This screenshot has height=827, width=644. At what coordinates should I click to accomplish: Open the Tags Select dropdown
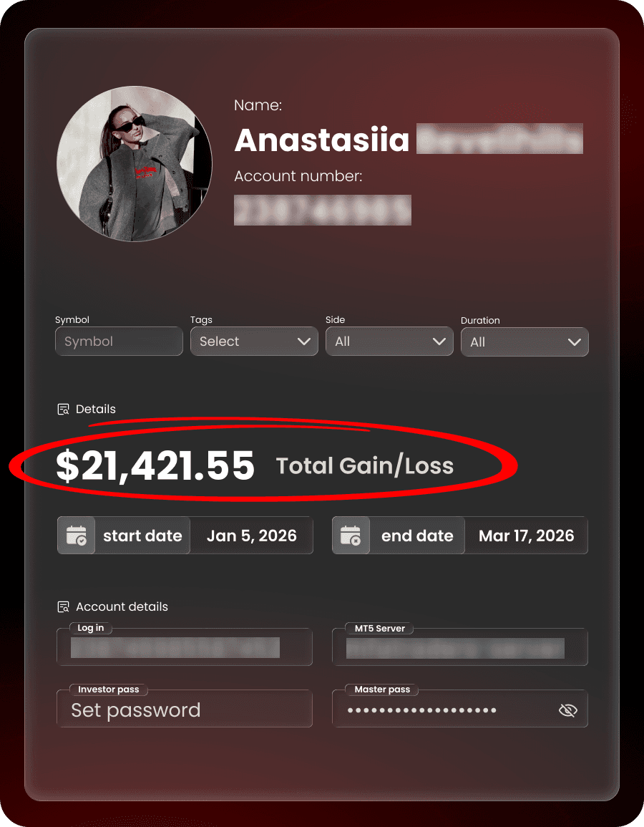[254, 342]
